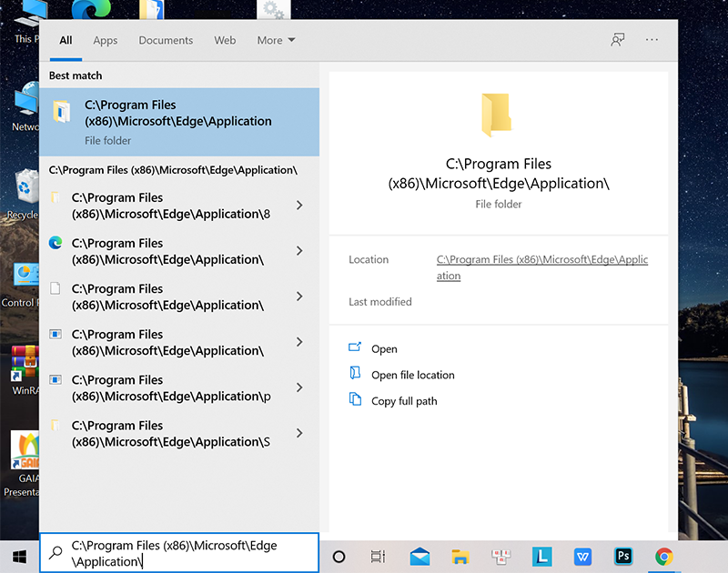
Task: Click the large folder icon in preview
Action: pos(496,116)
